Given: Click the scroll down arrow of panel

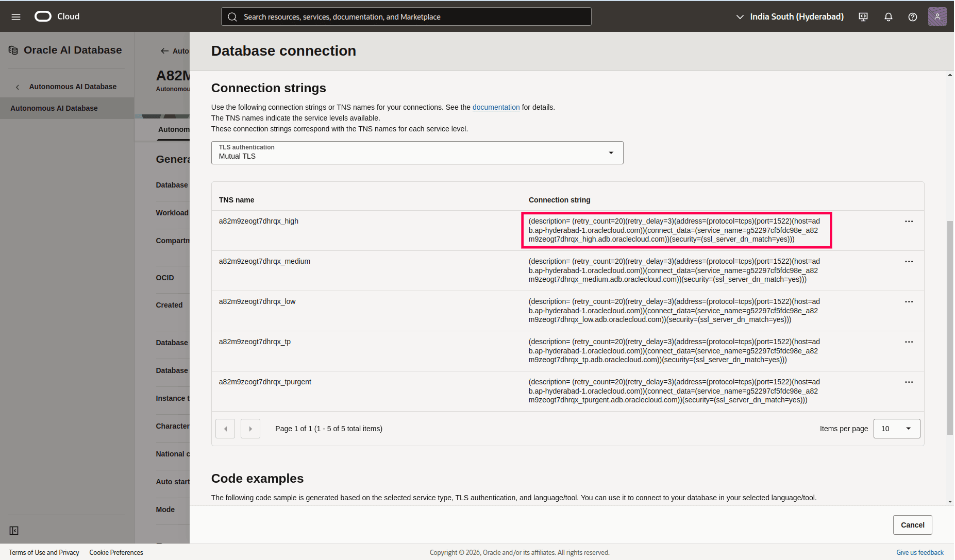Looking at the screenshot, I should click(950, 501).
